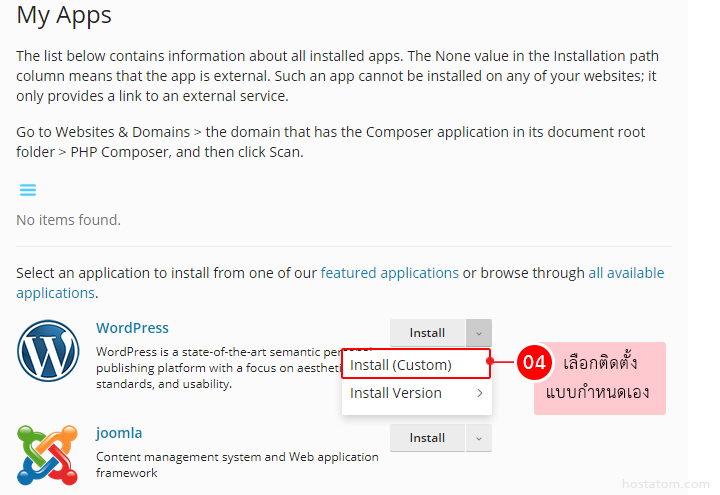
Task: Open the dropdown arrow beside WordPress Install
Action: (479, 332)
